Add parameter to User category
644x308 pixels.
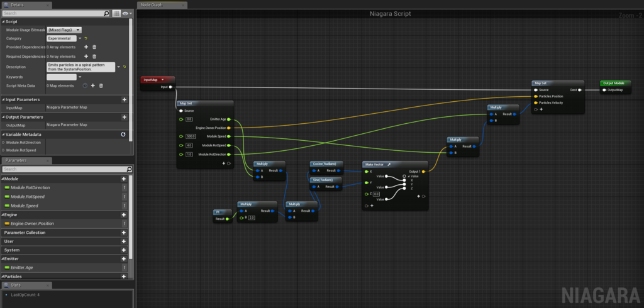(124, 241)
